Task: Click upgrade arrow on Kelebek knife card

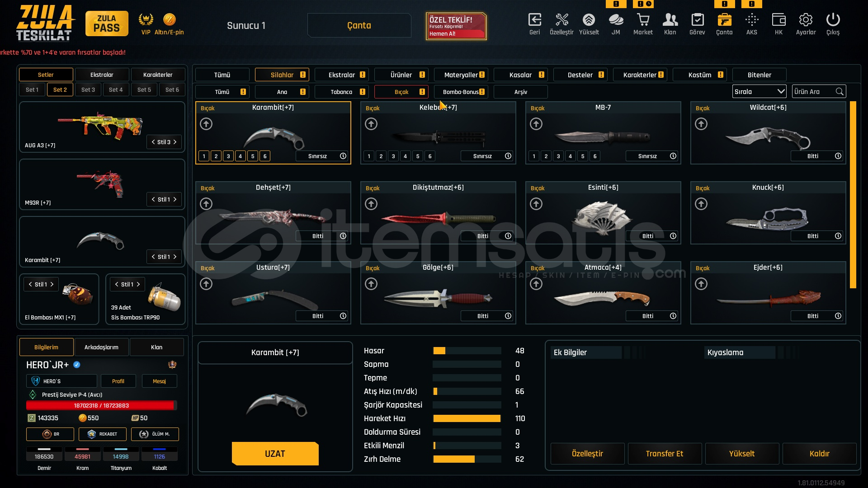Action: (x=371, y=124)
